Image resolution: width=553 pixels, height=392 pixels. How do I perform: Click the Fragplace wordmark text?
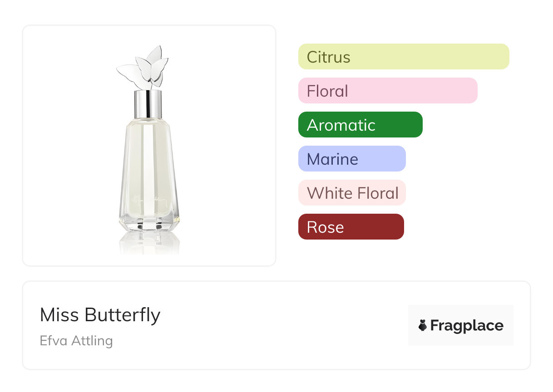[466, 325]
